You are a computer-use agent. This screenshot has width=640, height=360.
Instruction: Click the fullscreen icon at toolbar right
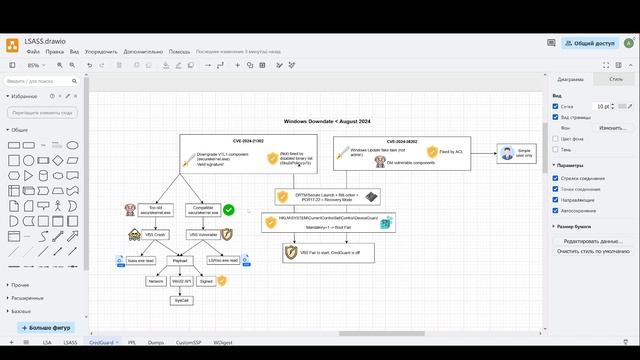[606, 65]
